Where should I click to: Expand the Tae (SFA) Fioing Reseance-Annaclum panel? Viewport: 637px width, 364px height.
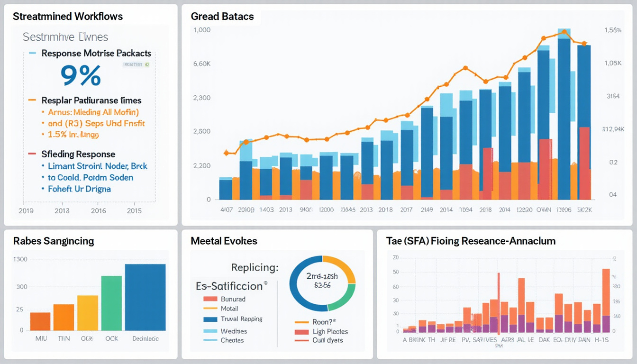(470, 241)
